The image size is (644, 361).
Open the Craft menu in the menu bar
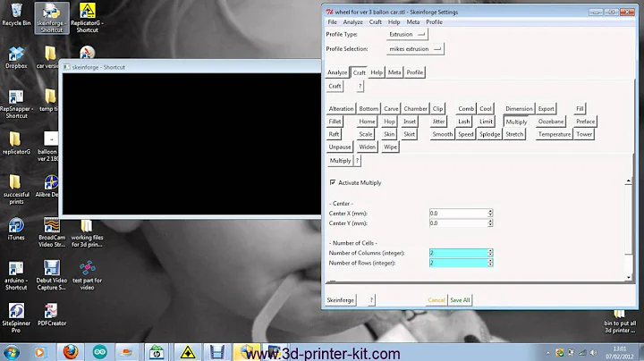point(376,22)
